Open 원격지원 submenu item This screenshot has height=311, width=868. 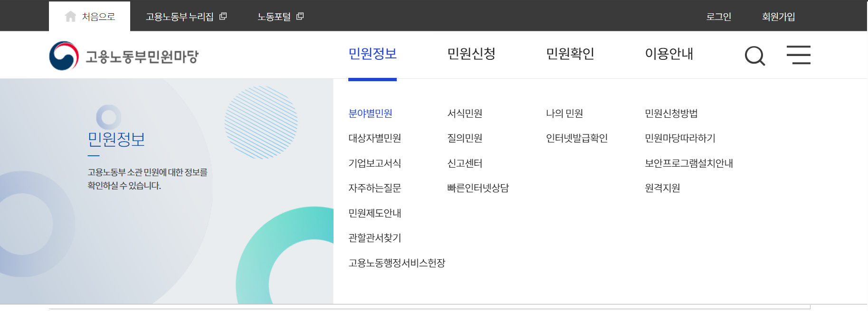[x=662, y=188]
